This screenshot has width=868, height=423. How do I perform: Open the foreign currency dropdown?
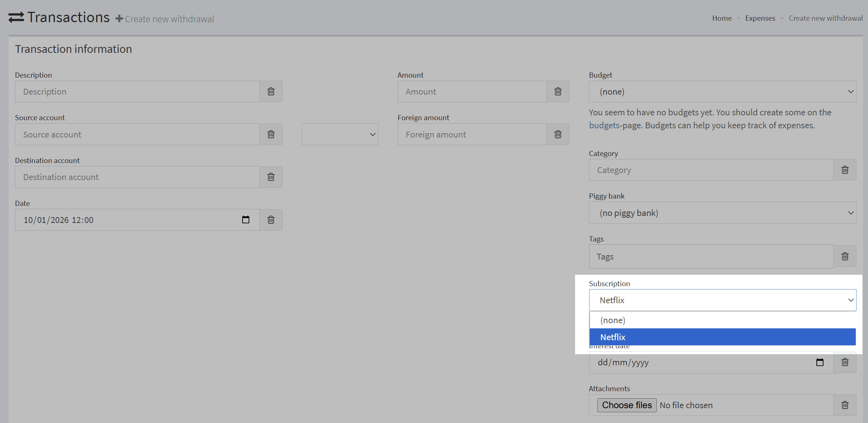point(340,134)
